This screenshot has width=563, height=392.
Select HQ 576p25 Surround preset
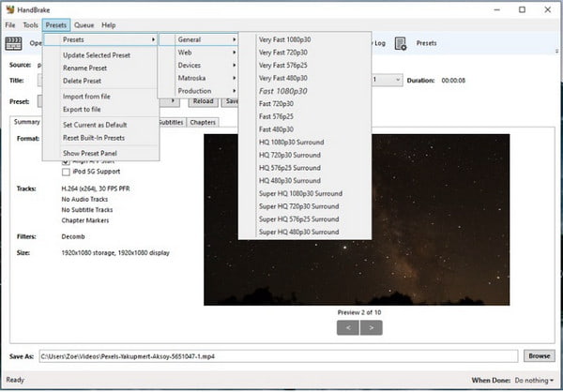305,168
